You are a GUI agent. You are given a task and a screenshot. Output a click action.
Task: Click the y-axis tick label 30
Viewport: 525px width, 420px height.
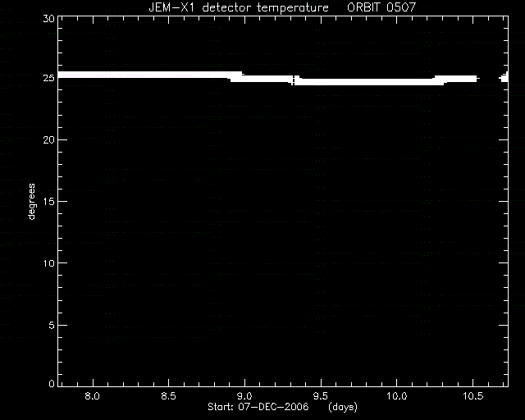click(49, 18)
